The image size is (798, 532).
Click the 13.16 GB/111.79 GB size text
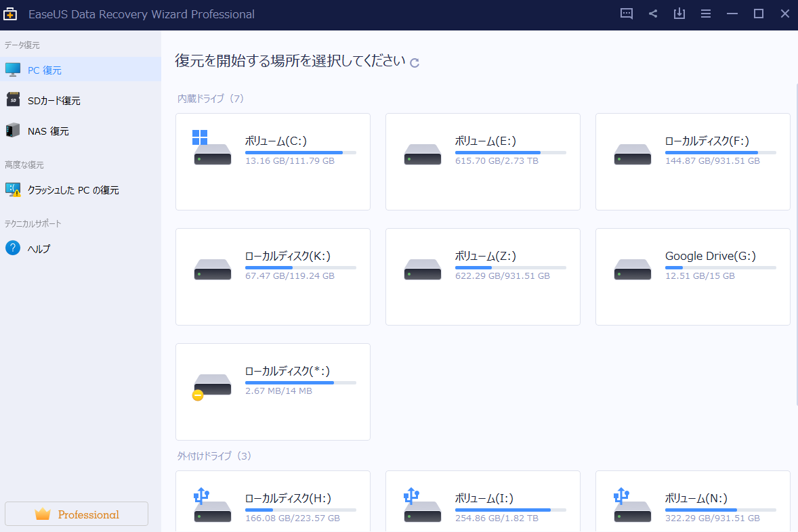pyautogui.click(x=289, y=160)
